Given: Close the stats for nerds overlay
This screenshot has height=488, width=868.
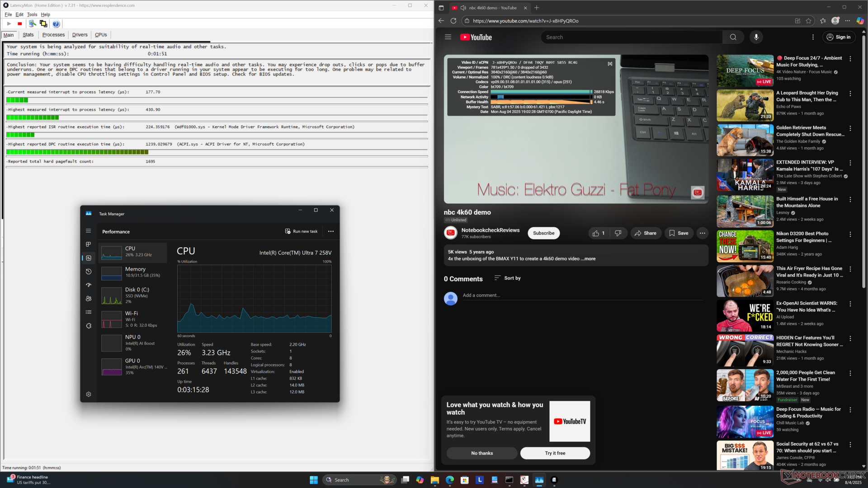Looking at the screenshot, I should point(610,64).
